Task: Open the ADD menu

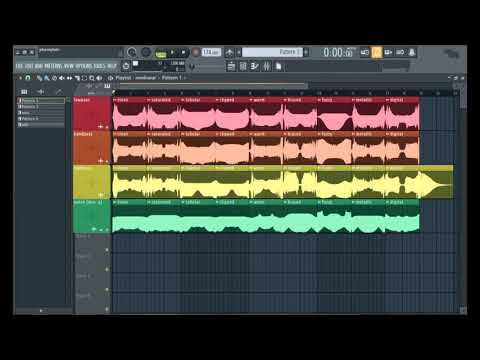Action: [39, 66]
